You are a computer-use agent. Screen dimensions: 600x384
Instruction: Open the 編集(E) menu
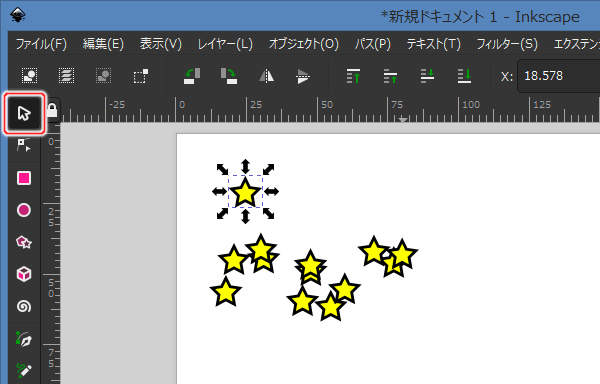(x=103, y=44)
